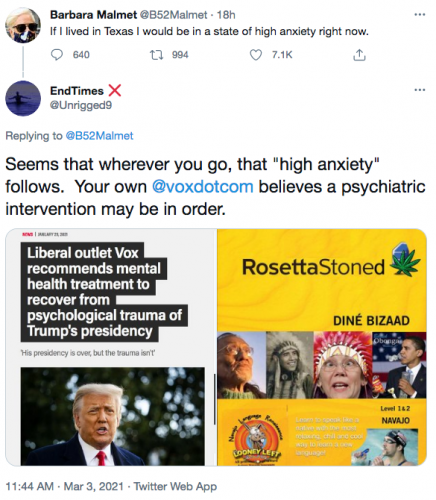
Task: Click the 640 replies count
Action: 81,55
